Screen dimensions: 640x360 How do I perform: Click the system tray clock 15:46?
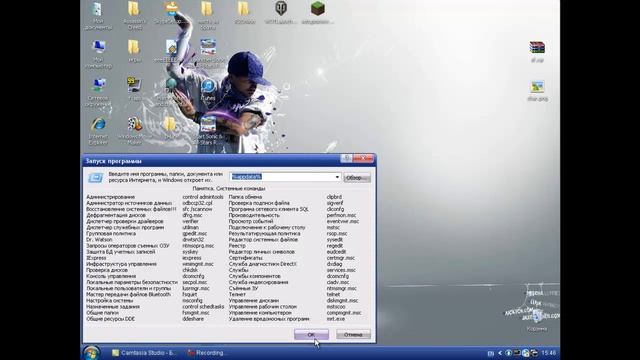549,353
